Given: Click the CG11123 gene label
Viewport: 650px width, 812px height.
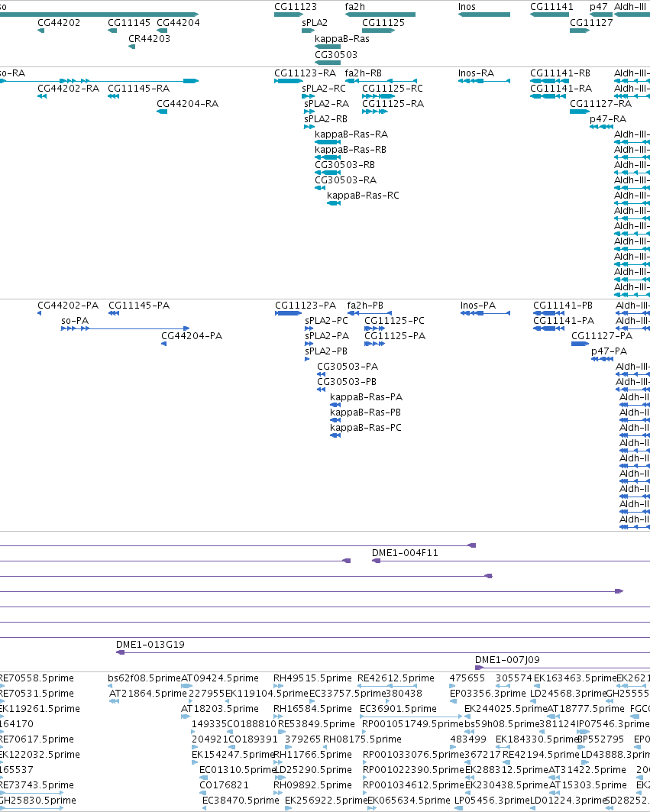Looking at the screenshot, I should coord(296,7).
